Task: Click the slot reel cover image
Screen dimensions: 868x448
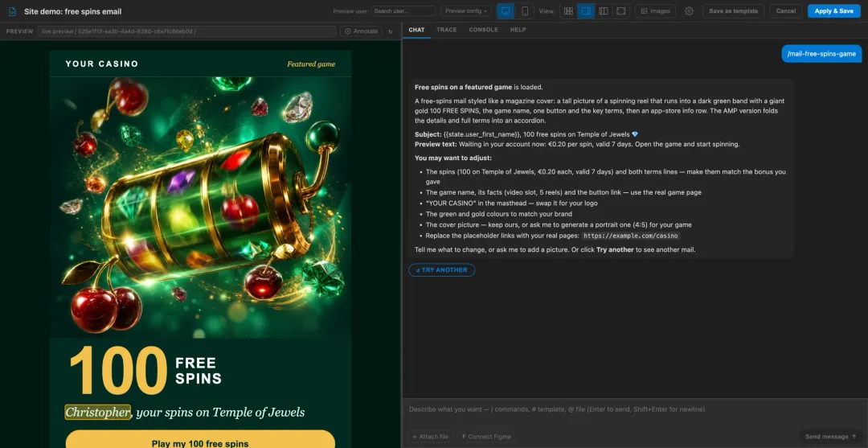Action: pyautogui.click(x=200, y=208)
